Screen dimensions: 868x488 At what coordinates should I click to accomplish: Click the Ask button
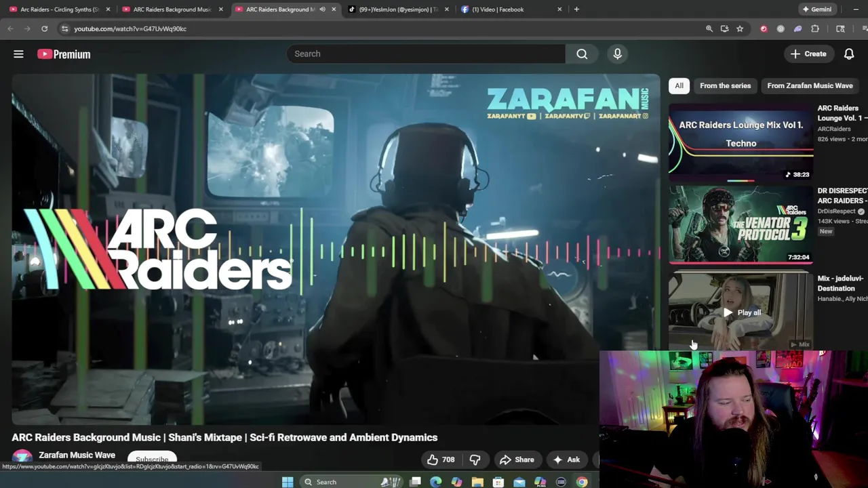click(x=566, y=460)
